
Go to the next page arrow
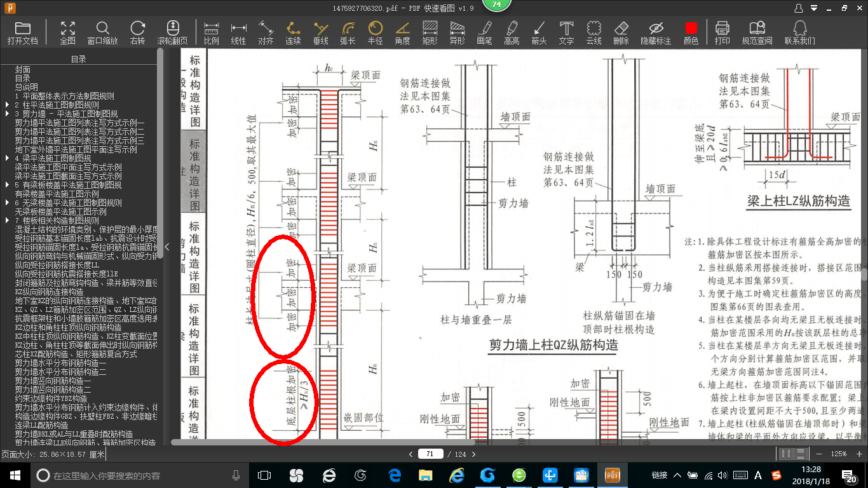473,454
